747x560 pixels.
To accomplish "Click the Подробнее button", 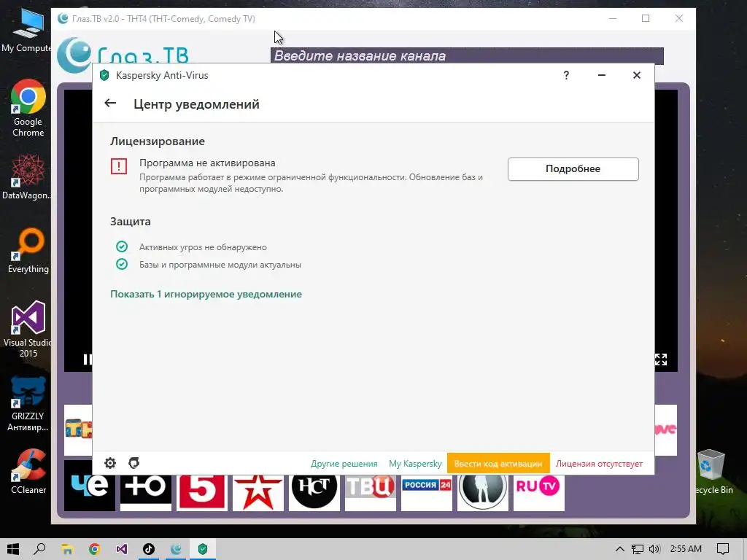I will [573, 169].
